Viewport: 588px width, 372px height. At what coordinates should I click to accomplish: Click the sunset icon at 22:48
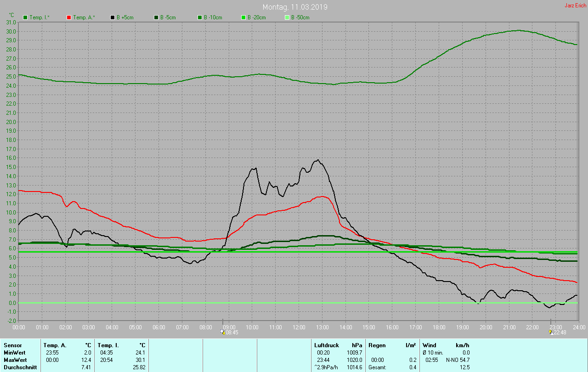pyautogui.click(x=551, y=332)
